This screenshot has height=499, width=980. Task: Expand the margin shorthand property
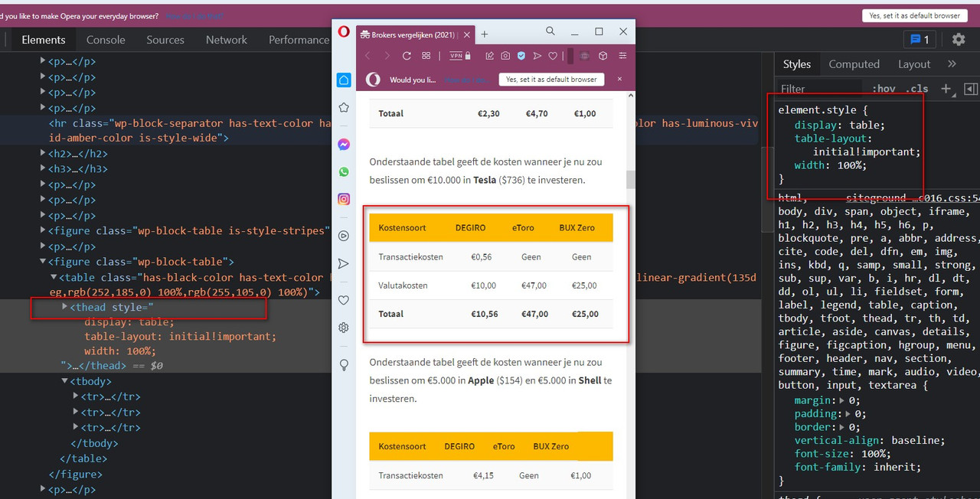842,400
